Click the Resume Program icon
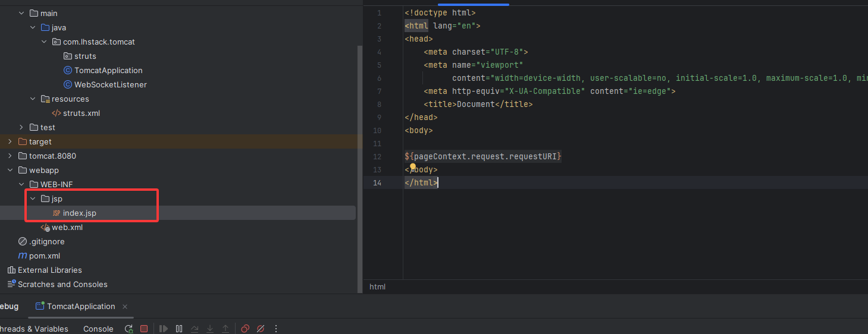The height and width of the screenshot is (334, 868). click(164, 329)
